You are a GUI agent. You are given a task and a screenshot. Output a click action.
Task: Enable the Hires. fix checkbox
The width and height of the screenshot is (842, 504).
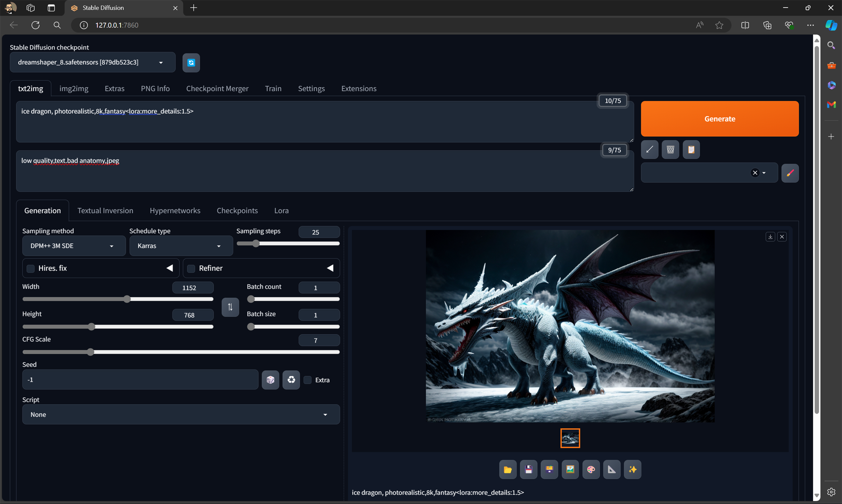[31, 268]
